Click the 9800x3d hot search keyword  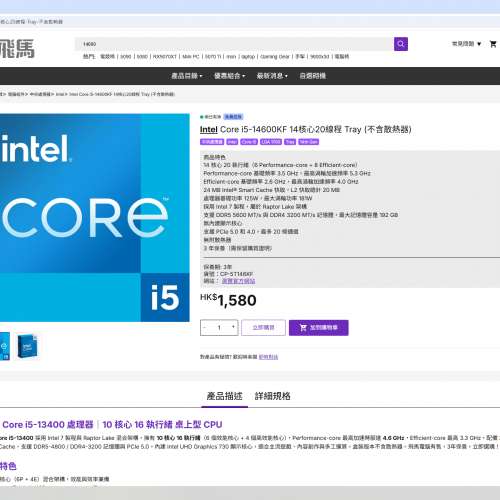click(320, 57)
